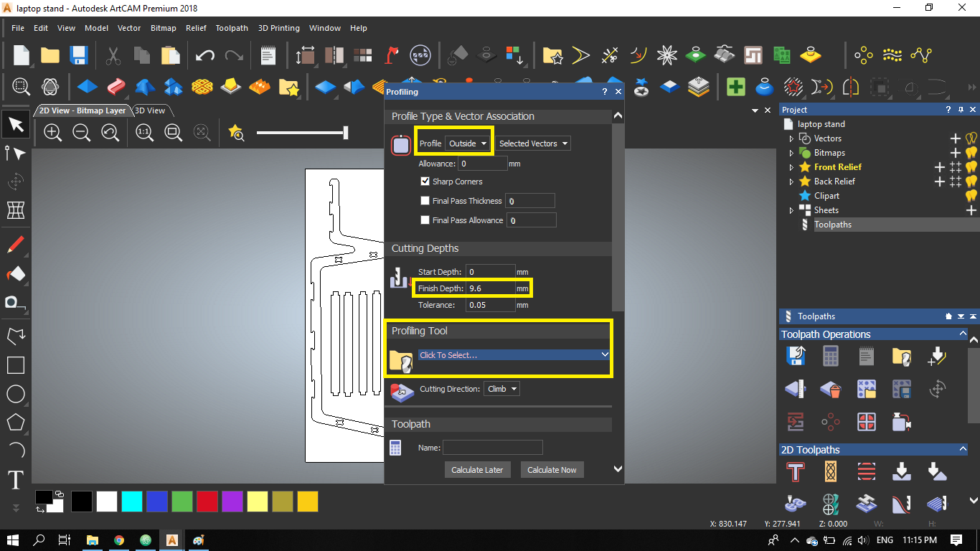This screenshot has height=551, width=980.
Task: Open tool database from Profiling Tool folder icon
Action: [401, 360]
